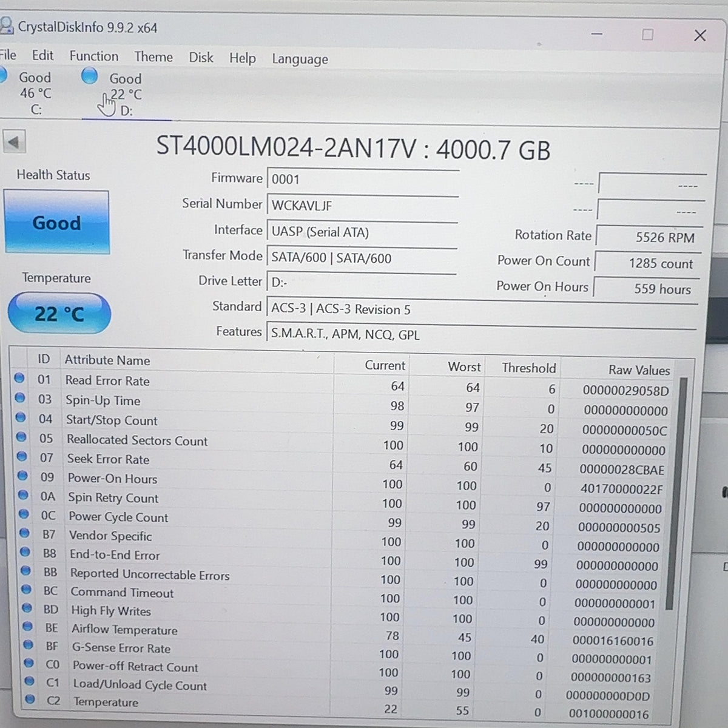
Task: Click the Good health status button
Action: point(56,222)
